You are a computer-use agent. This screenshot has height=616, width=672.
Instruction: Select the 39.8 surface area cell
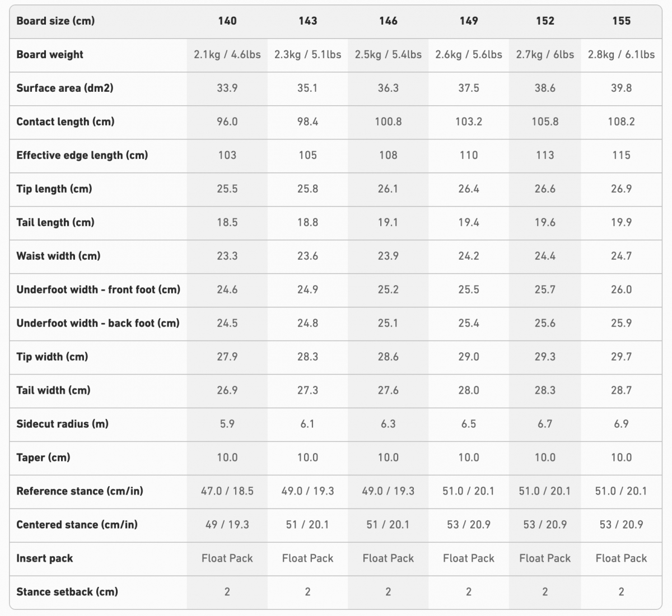(x=621, y=88)
